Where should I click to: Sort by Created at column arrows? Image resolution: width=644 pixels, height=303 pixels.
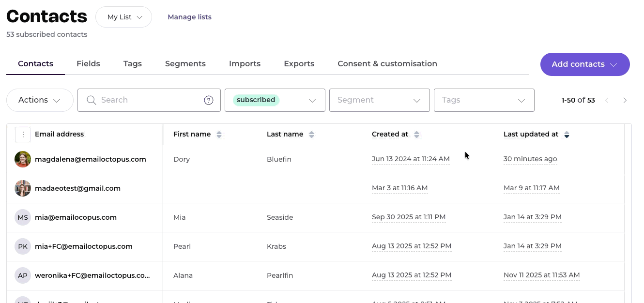[417, 135]
